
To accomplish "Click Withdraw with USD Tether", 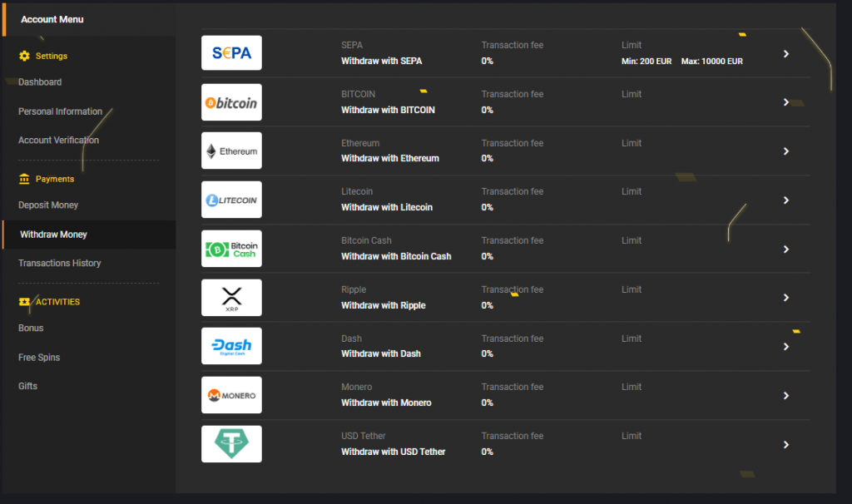I will pos(394,452).
